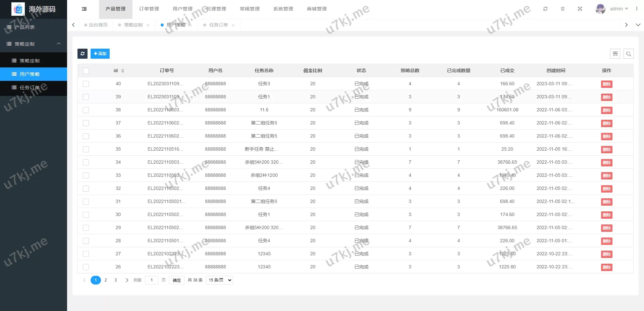Collapse the sidebar using the hamburger icon

coord(84,9)
